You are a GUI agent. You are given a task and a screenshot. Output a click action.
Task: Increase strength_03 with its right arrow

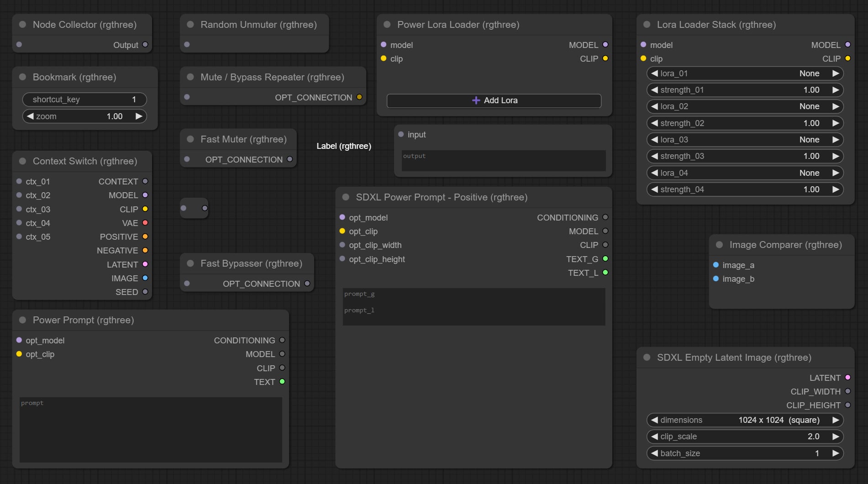[x=836, y=156]
